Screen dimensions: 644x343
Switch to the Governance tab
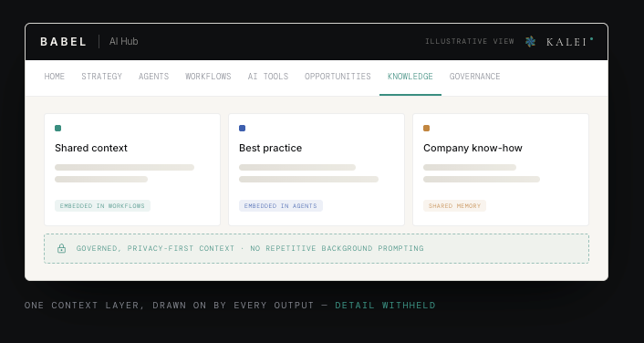[474, 77]
